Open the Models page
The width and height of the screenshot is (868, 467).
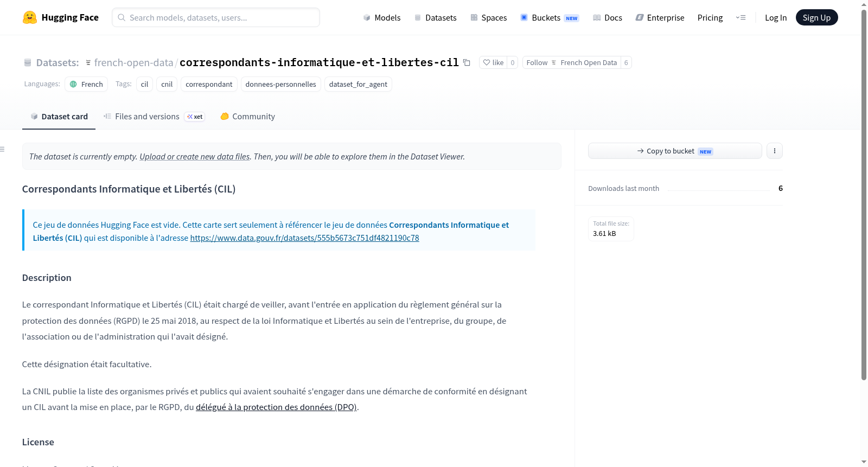pos(382,17)
